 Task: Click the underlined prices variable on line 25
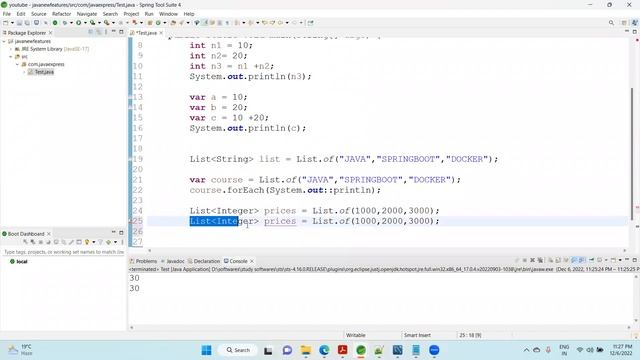pos(280,221)
